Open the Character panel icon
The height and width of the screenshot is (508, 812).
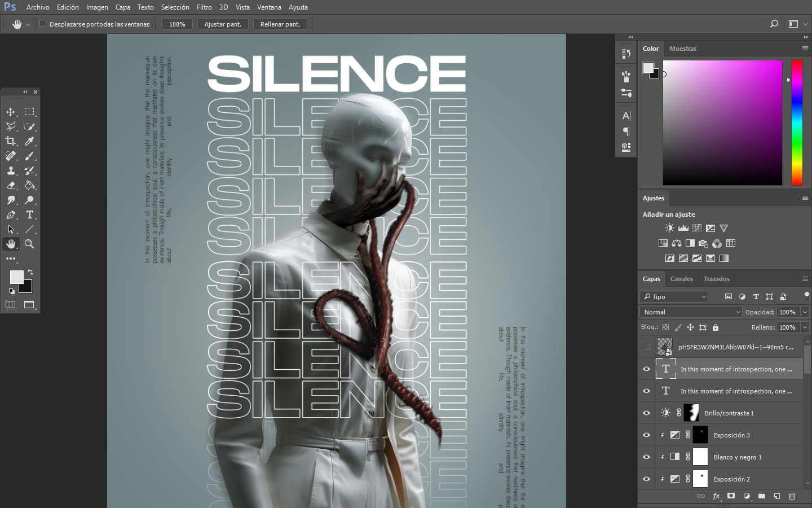[626, 116]
